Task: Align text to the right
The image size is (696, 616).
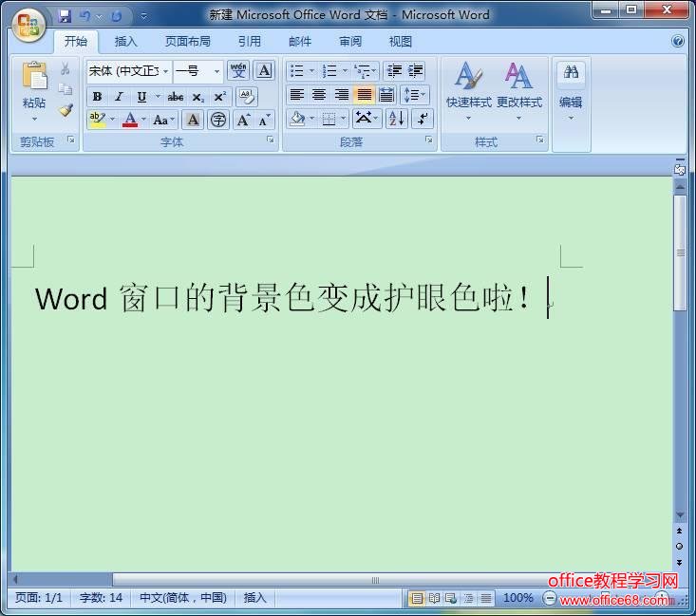Action: pos(341,95)
